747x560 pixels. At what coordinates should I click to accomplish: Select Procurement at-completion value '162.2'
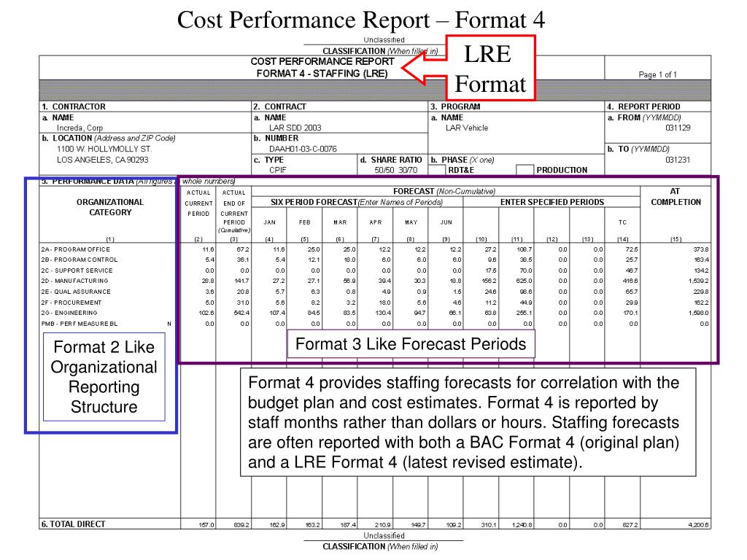click(701, 303)
